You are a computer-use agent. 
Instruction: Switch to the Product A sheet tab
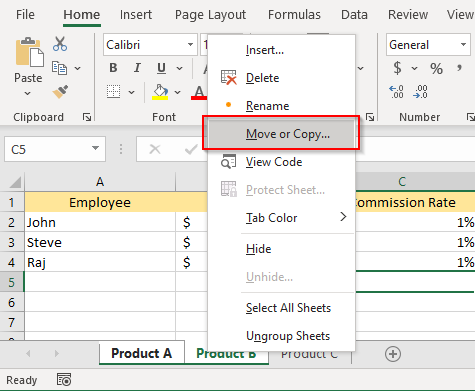142,353
